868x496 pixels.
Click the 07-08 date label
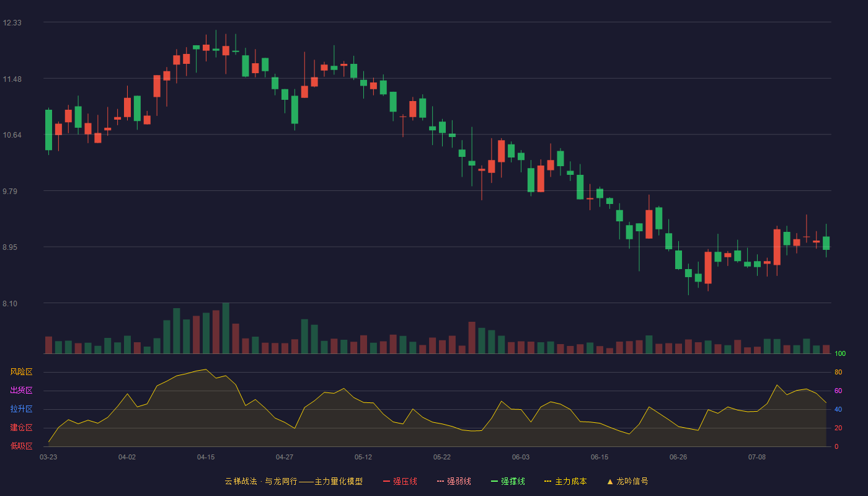coord(757,457)
